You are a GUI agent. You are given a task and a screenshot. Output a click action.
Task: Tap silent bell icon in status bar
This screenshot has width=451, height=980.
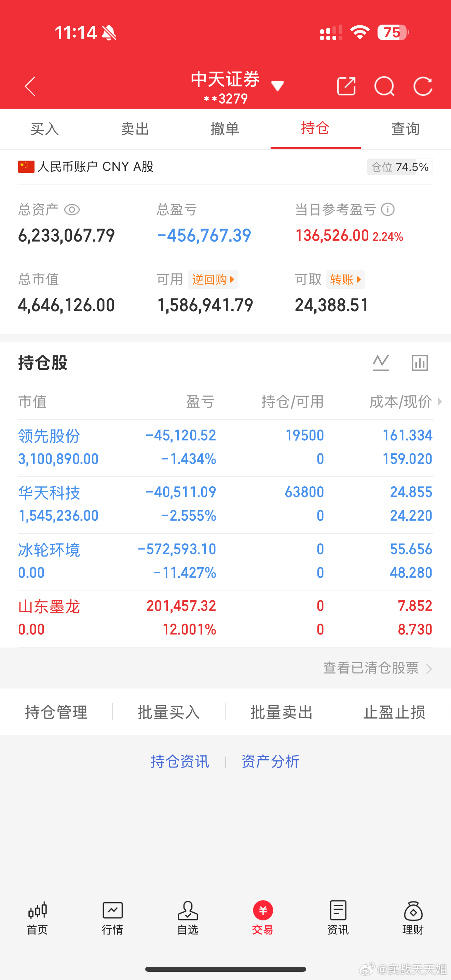(109, 33)
